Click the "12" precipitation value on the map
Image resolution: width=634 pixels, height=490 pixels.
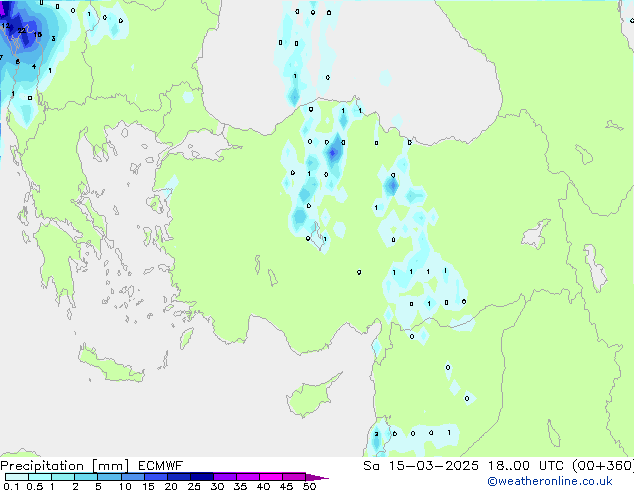point(6,25)
